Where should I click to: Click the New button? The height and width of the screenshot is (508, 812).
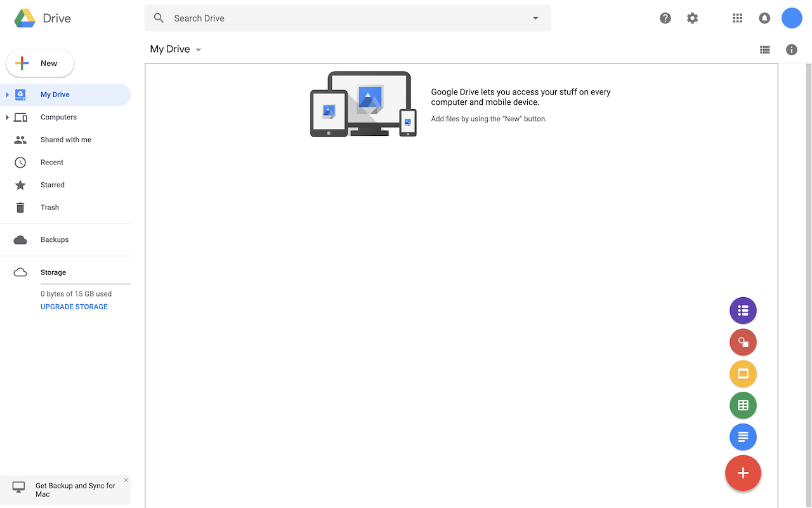40,63
